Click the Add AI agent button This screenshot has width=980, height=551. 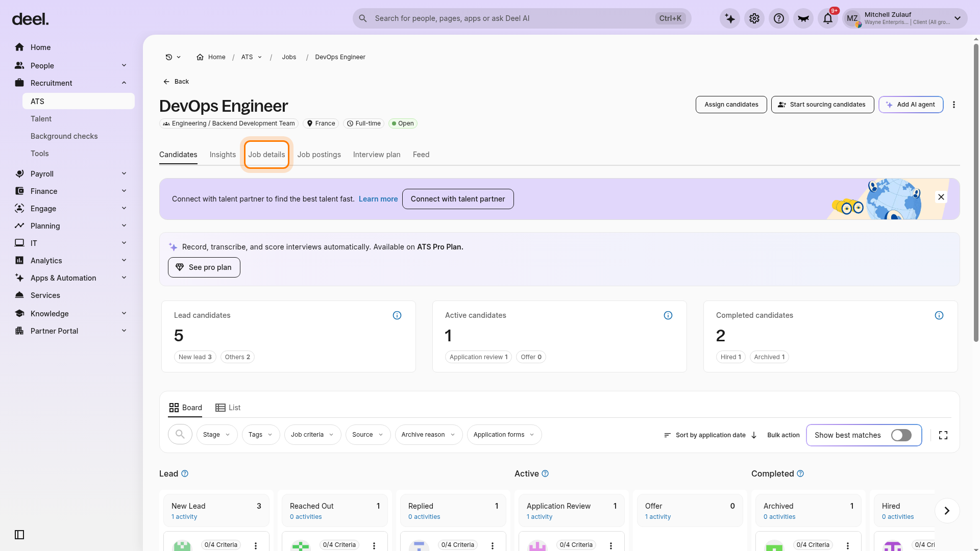[911, 105]
